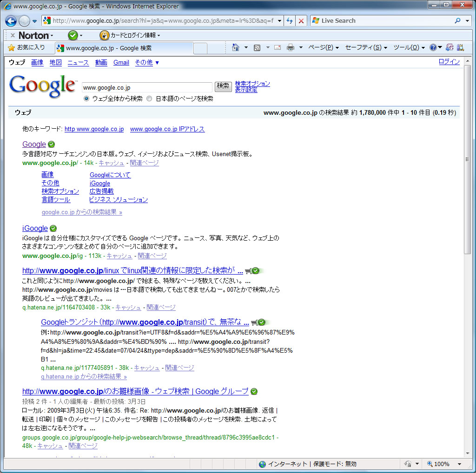Screen dimensions: 476x473
Task: Open the Gmail link
Action: click(121, 63)
